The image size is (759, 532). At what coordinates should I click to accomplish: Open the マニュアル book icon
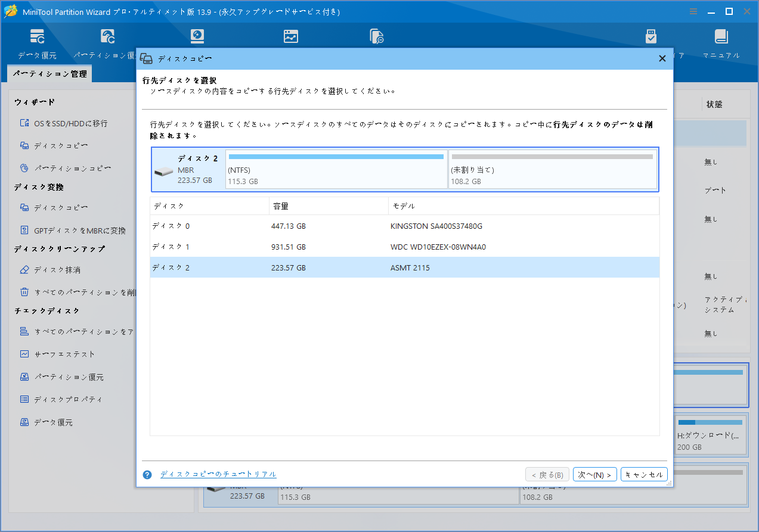[x=721, y=43]
